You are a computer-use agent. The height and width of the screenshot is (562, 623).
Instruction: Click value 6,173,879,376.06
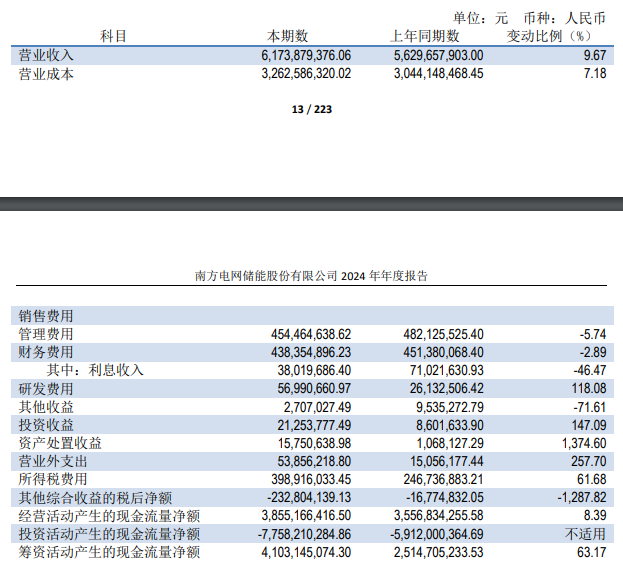[x=306, y=55]
